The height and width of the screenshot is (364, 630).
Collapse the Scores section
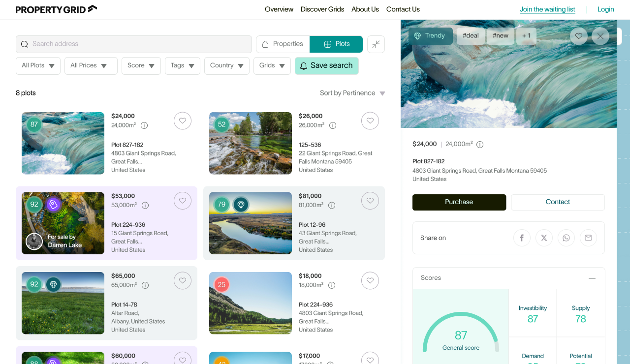[x=592, y=278]
